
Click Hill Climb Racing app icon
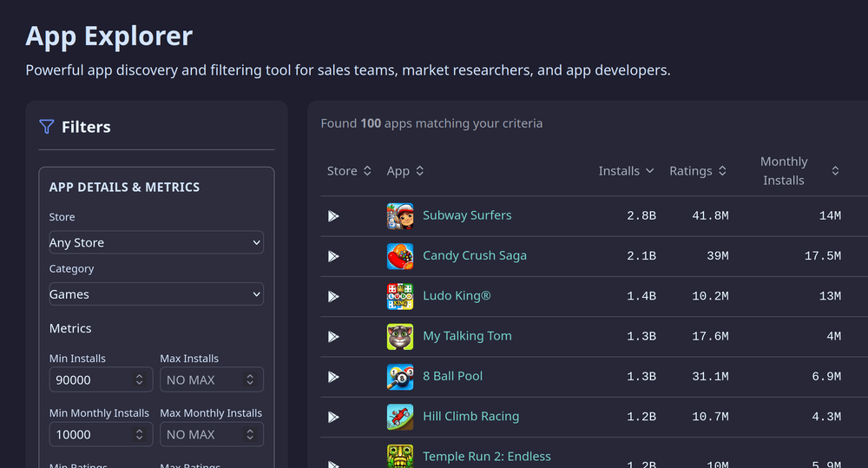pos(399,417)
